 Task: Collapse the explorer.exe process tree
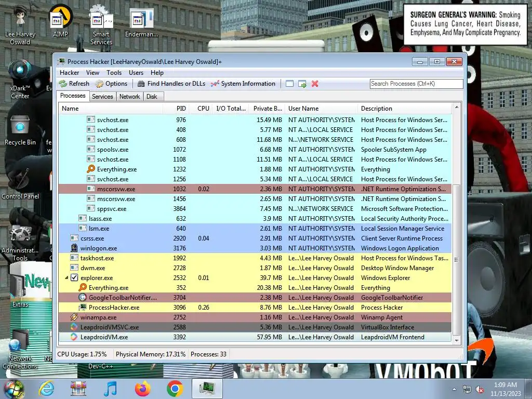(66, 277)
